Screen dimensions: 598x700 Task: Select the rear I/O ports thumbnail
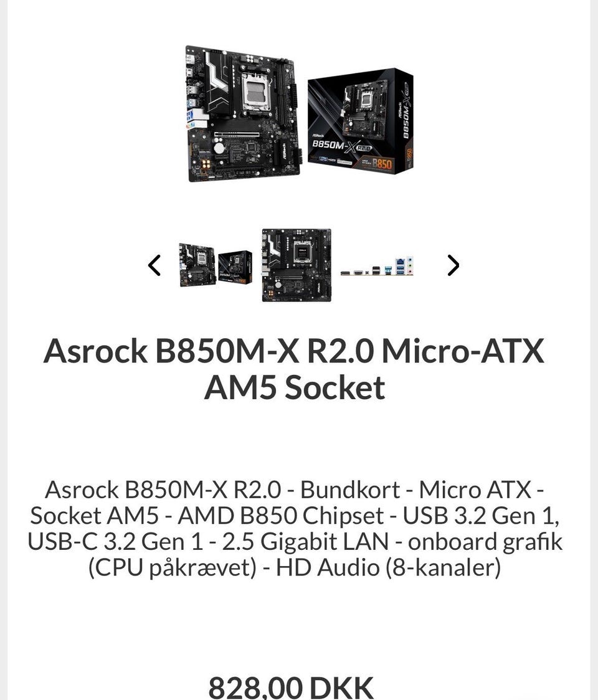pos(377,267)
